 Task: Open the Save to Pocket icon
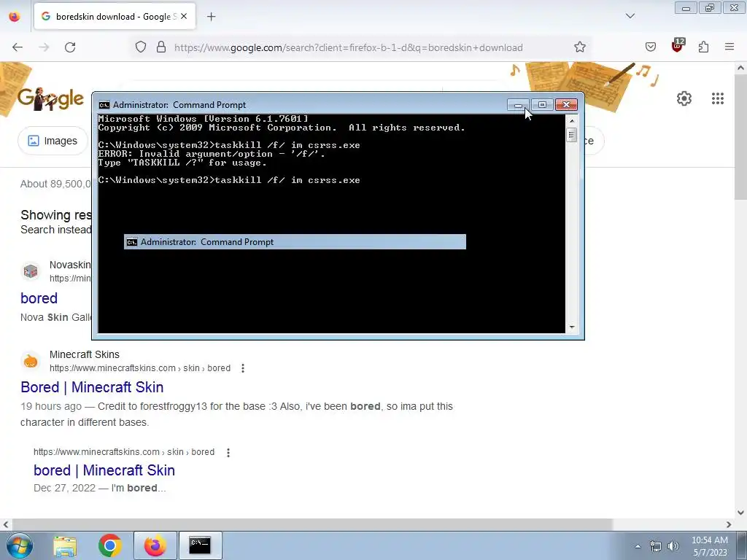click(651, 47)
